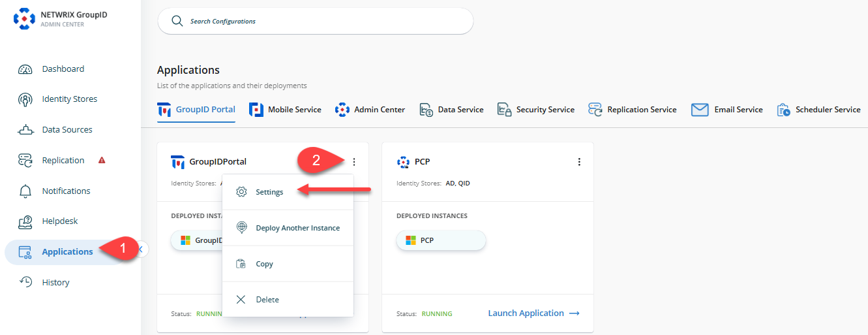Go to Identity Stores
The width and height of the screenshot is (868, 335).
point(70,99)
